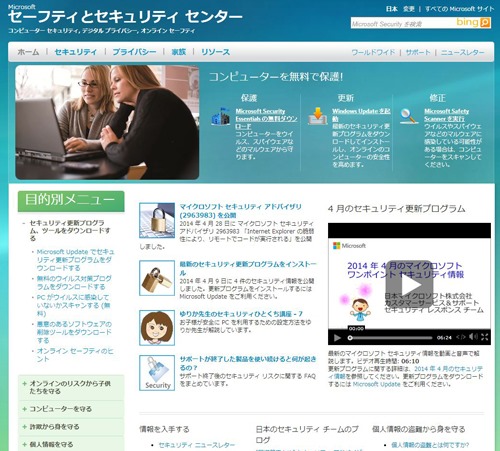This screenshot has height=451, width=500.
Task: Open the brass padlock thumbnail image
Action: [157, 278]
